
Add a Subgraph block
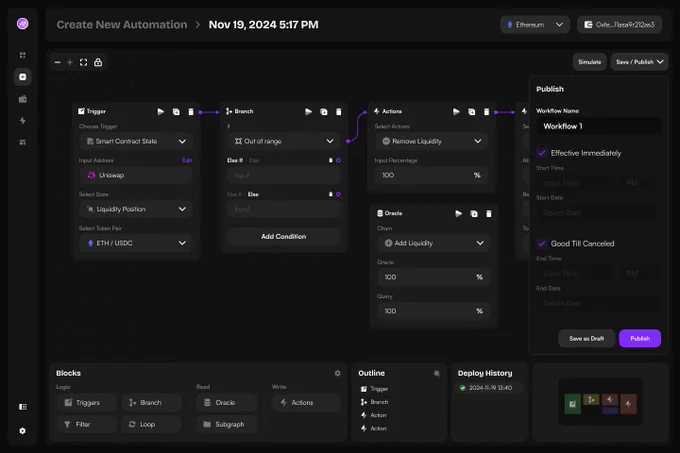(x=227, y=424)
